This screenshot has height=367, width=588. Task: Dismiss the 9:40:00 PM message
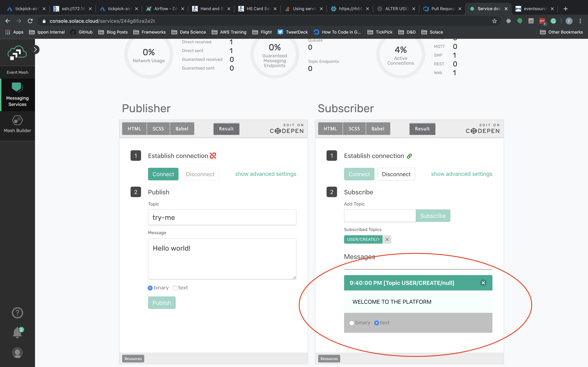[x=483, y=283]
